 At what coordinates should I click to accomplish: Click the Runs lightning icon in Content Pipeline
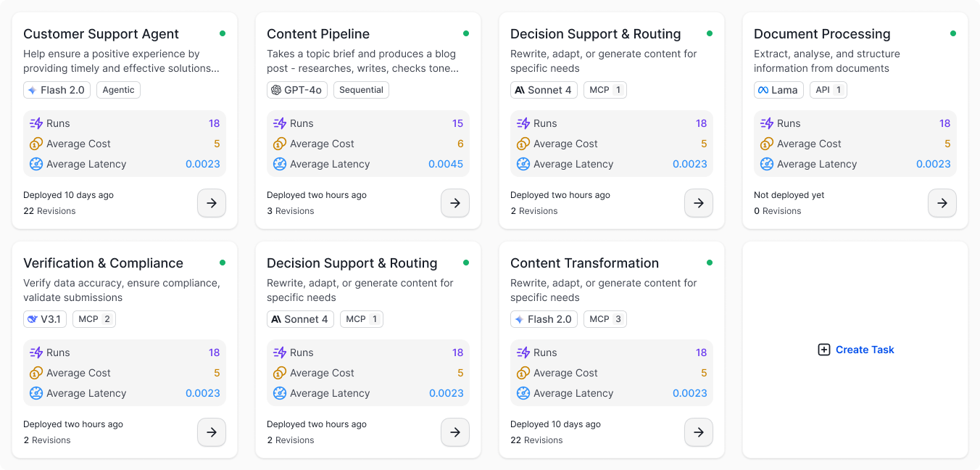coord(280,123)
